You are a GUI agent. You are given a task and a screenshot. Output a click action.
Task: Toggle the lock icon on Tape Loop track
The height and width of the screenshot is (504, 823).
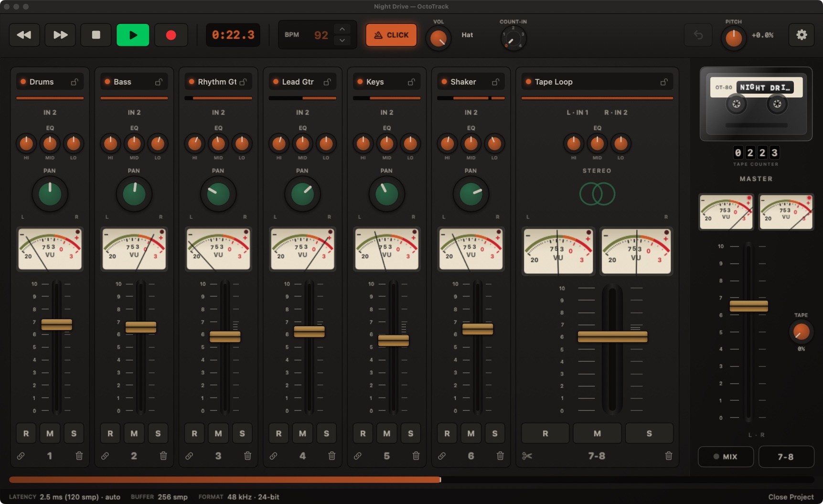point(664,82)
